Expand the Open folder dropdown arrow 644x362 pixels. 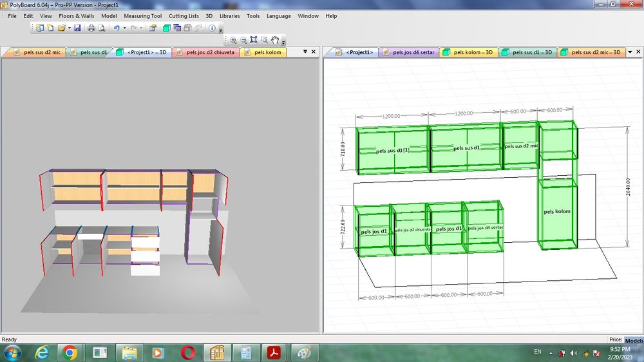tap(68, 28)
